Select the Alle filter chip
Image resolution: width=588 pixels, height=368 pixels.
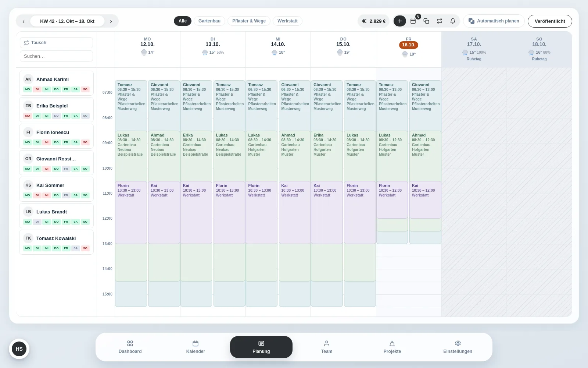coord(183,21)
